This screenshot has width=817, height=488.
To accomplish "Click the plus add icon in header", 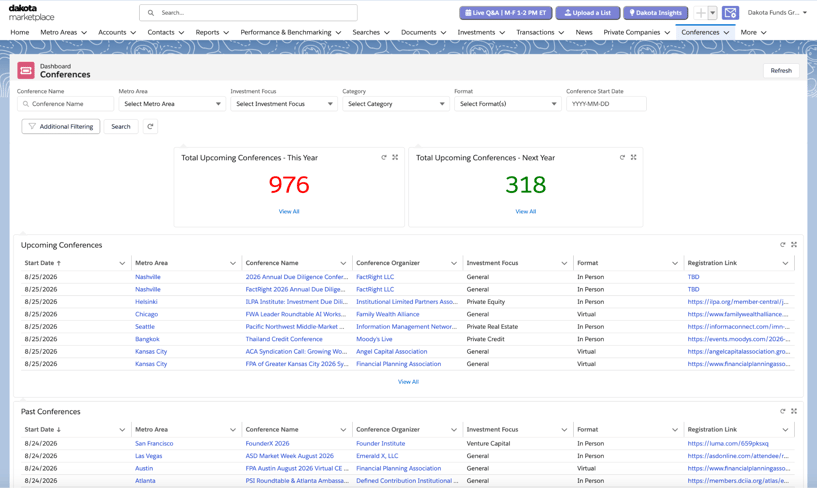I will point(701,13).
